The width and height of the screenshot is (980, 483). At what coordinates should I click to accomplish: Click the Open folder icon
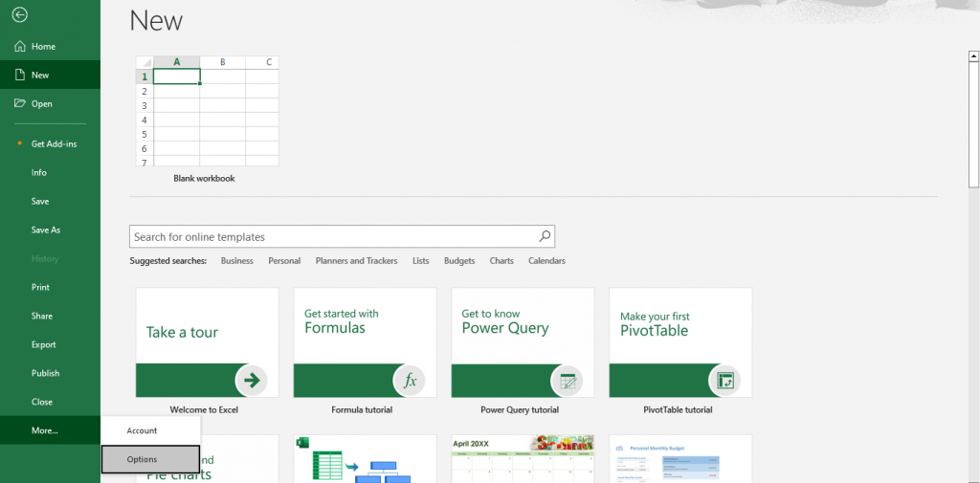click(20, 103)
